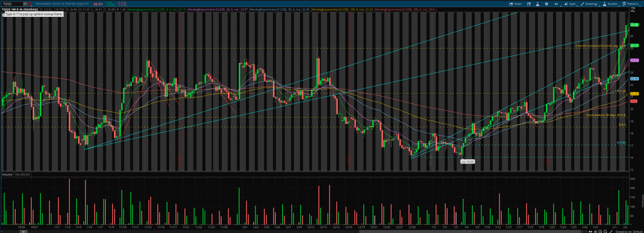
Task: Click the MovAvgExponential (CLOSE, 200) study label
Action: pyautogui.click(x=401, y=9)
